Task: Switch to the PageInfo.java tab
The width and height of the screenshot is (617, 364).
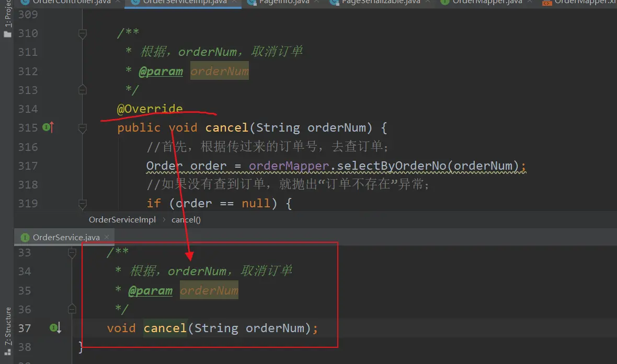Action: [283, 3]
